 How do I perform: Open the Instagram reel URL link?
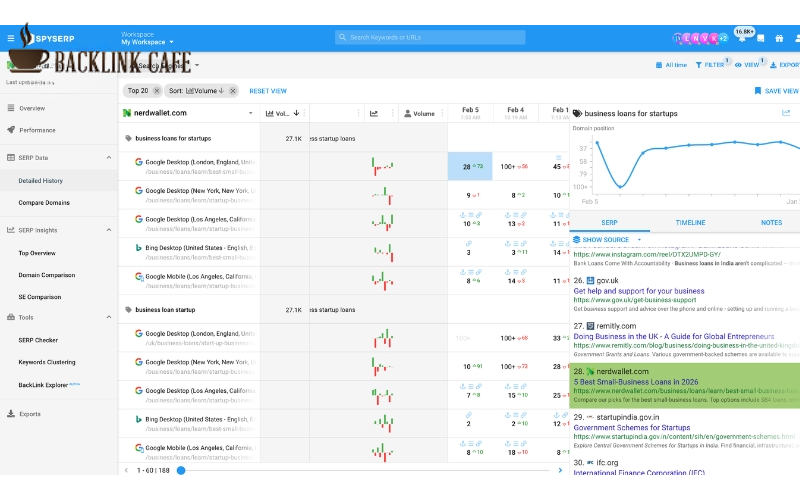pos(647,254)
